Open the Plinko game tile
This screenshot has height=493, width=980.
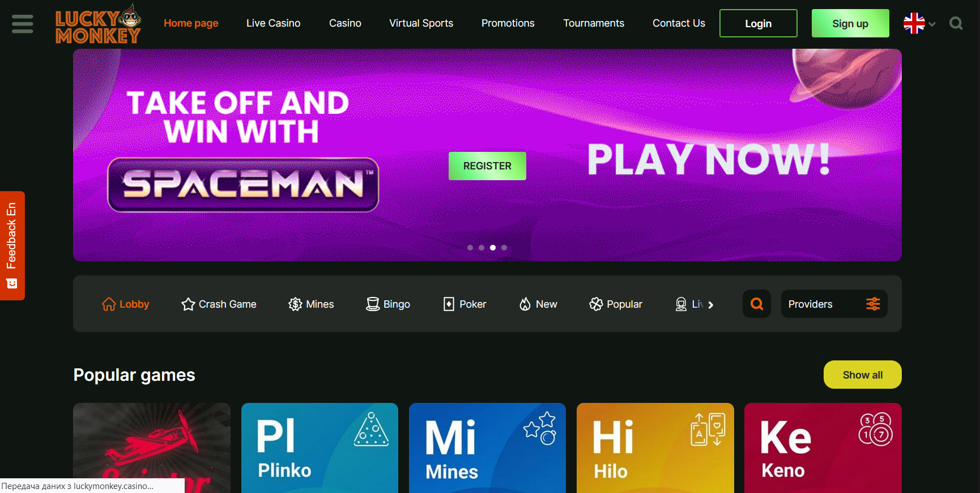(x=319, y=448)
